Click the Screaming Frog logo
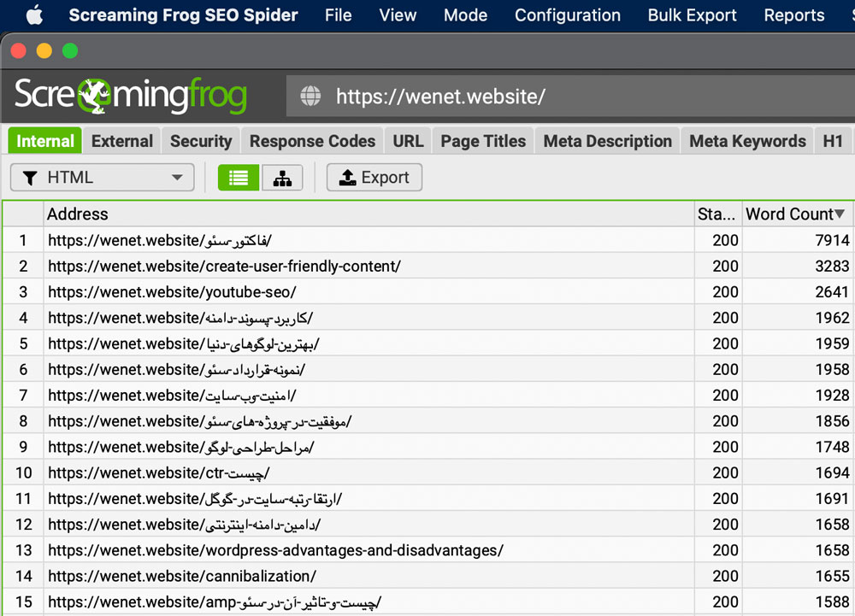The image size is (855, 616). pyautogui.click(x=130, y=96)
